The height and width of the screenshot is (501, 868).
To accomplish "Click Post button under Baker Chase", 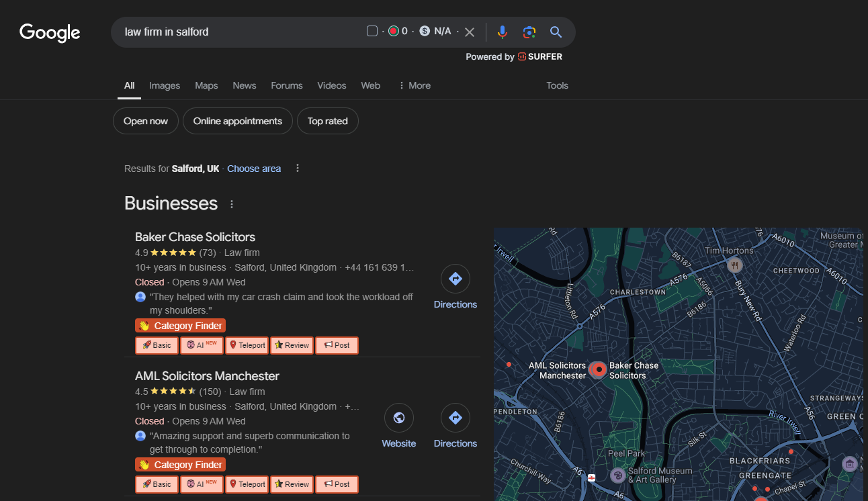I will click(x=337, y=345).
